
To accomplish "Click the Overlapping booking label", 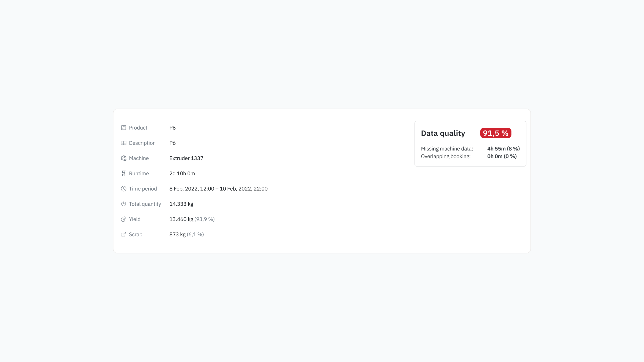I will [x=446, y=156].
